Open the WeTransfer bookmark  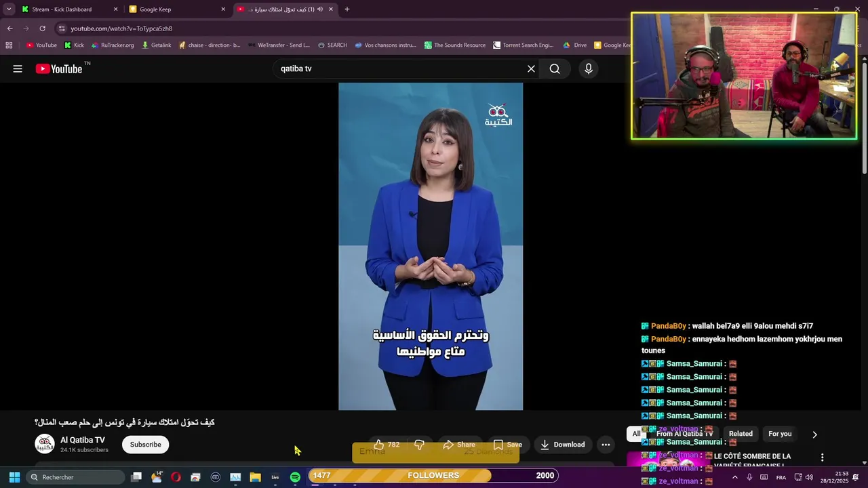[x=279, y=45]
